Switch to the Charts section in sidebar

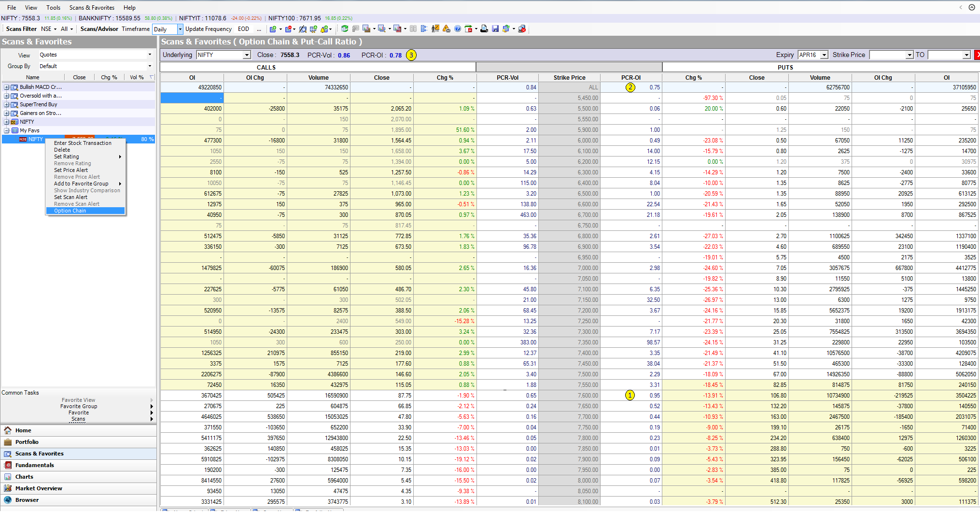[24, 477]
